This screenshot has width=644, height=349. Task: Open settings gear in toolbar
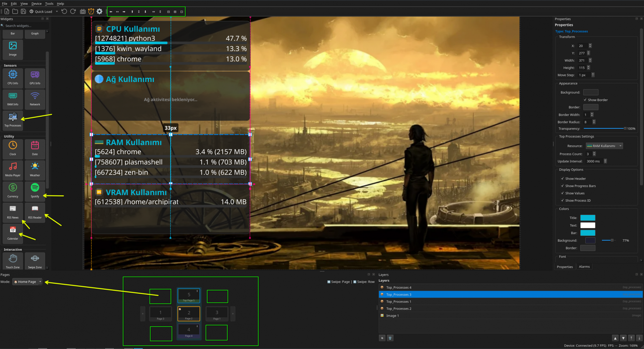[x=99, y=12]
